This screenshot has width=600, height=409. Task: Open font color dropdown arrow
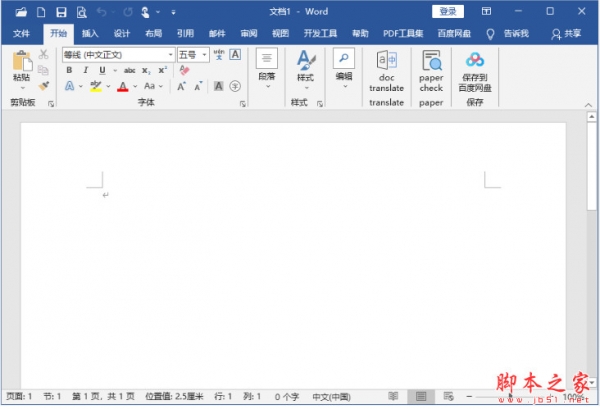(x=135, y=86)
